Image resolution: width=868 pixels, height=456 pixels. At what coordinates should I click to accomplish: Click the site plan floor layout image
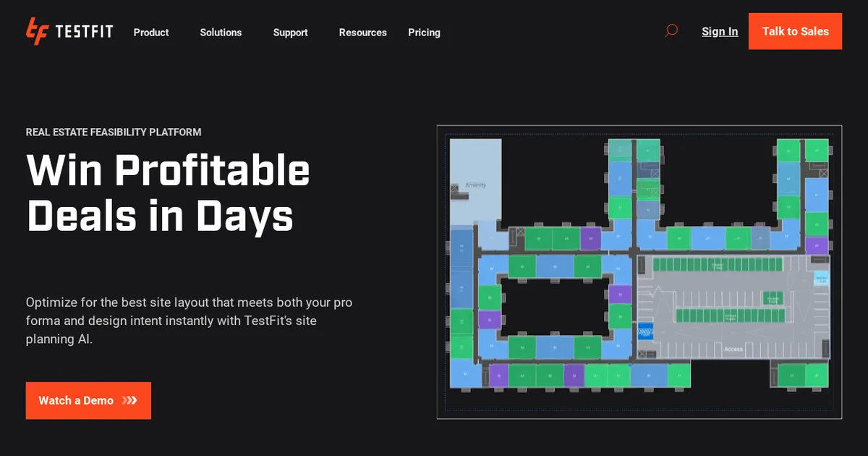point(639,272)
